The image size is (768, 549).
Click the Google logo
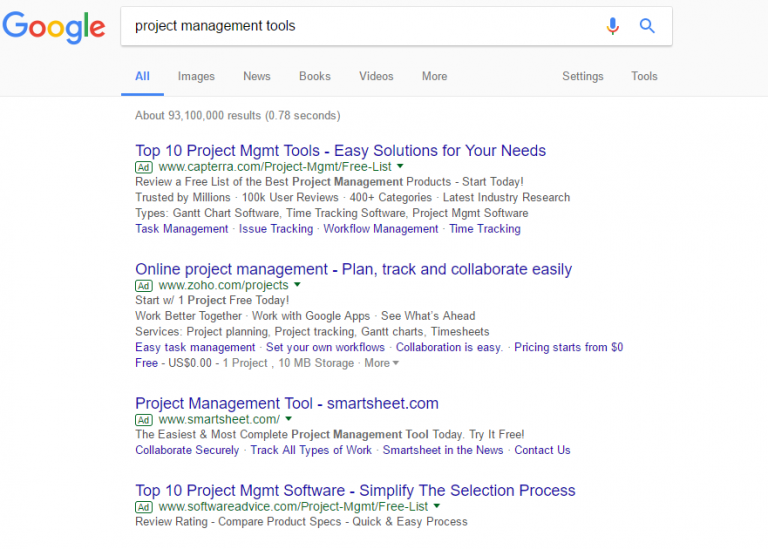click(x=54, y=27)
